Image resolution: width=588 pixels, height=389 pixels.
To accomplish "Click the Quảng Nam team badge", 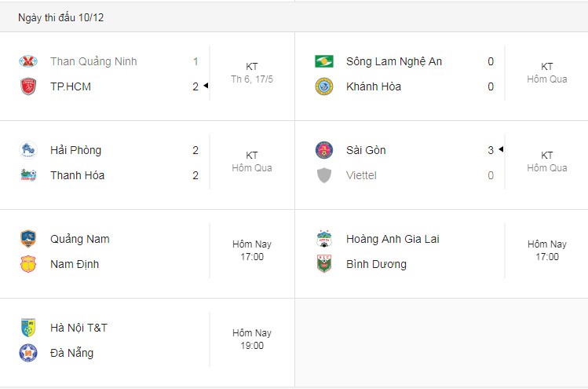I will point(28,239).
